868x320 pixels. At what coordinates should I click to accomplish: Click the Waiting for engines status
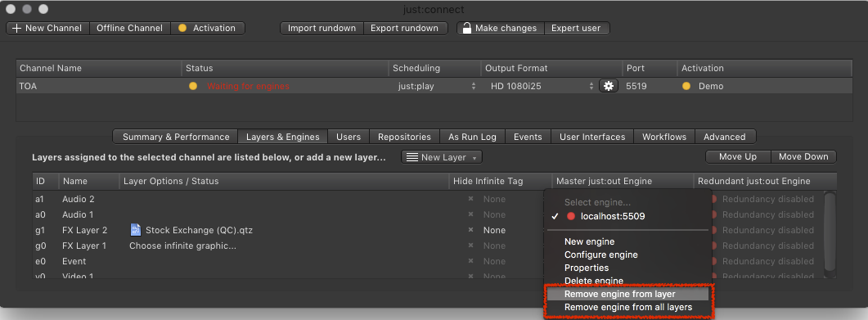point(248,87)
